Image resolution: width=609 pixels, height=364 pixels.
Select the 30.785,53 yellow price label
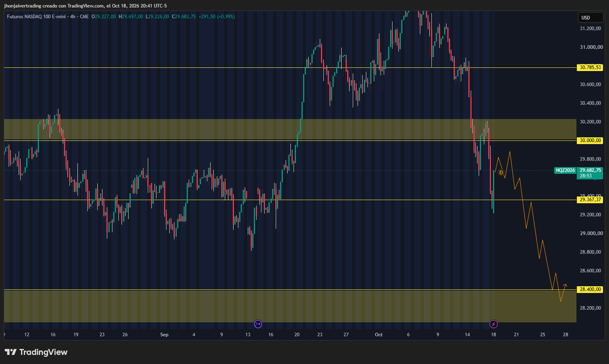tap(590, 67)
